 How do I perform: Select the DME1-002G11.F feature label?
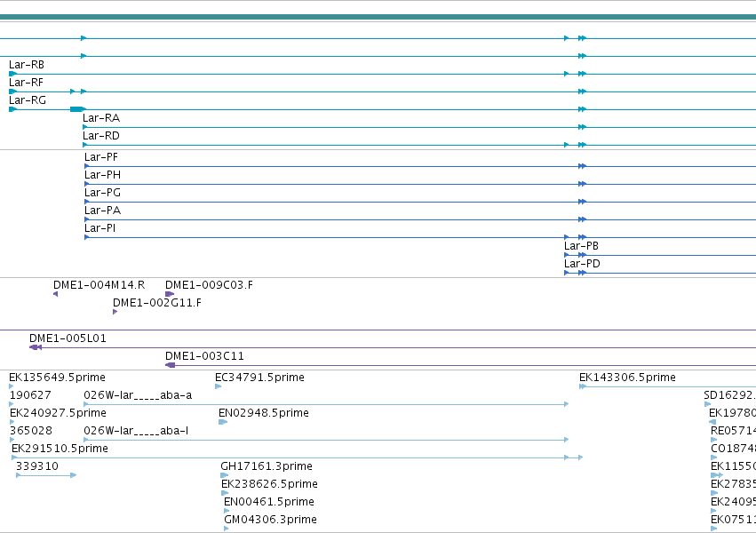point(157,303)
